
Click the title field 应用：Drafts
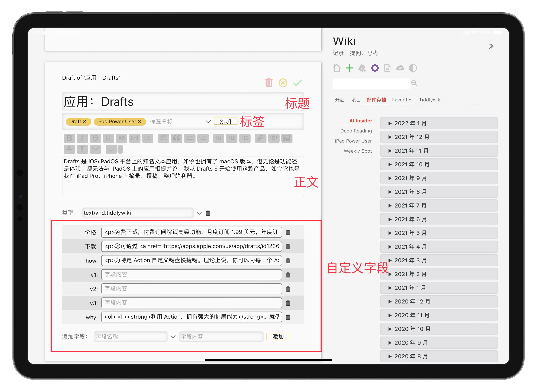click(x=183, y=102)
